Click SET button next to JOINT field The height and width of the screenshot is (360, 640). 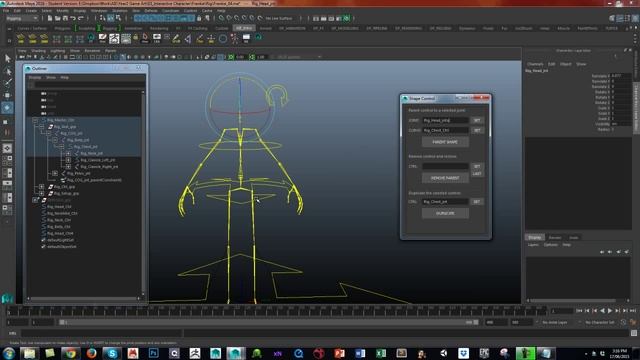click(477, 120)
